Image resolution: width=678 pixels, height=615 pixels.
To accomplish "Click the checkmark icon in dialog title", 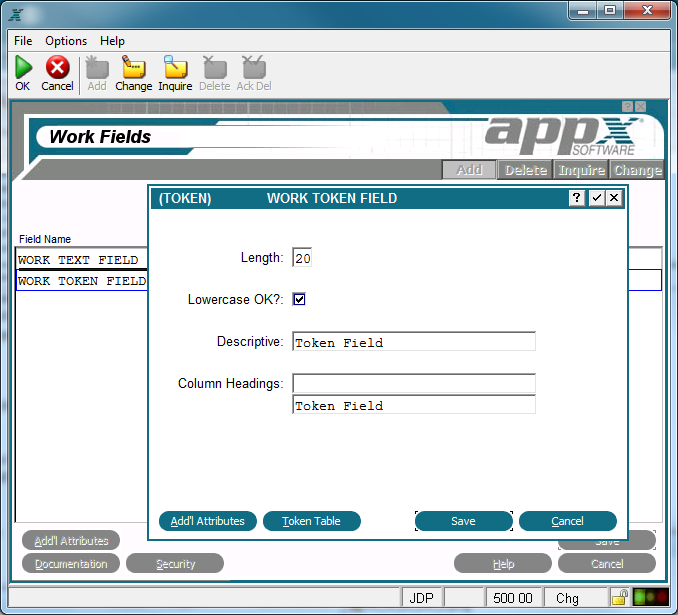I will [x=596, y=198].
